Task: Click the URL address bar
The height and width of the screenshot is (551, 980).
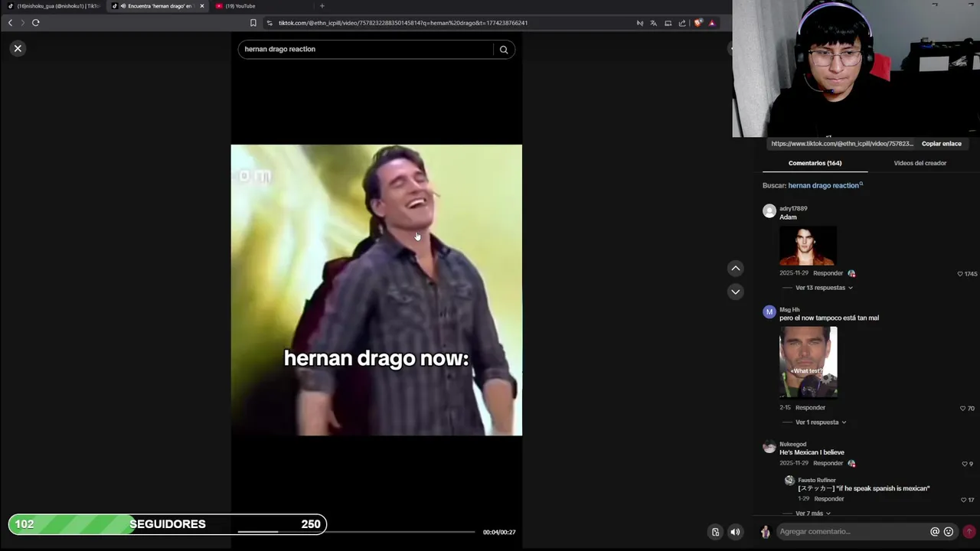Action: pyautogui.click(x=452, y=23)
